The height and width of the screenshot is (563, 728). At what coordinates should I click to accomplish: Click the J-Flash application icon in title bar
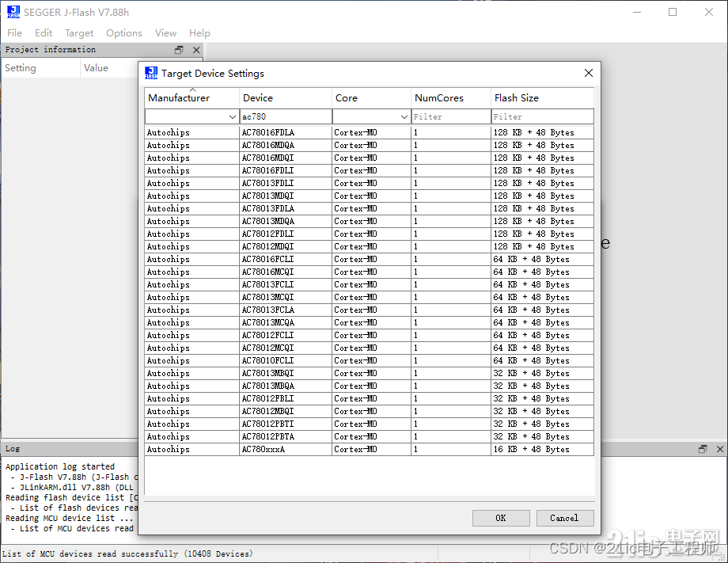pyautogui.click(x=13, y=12)
